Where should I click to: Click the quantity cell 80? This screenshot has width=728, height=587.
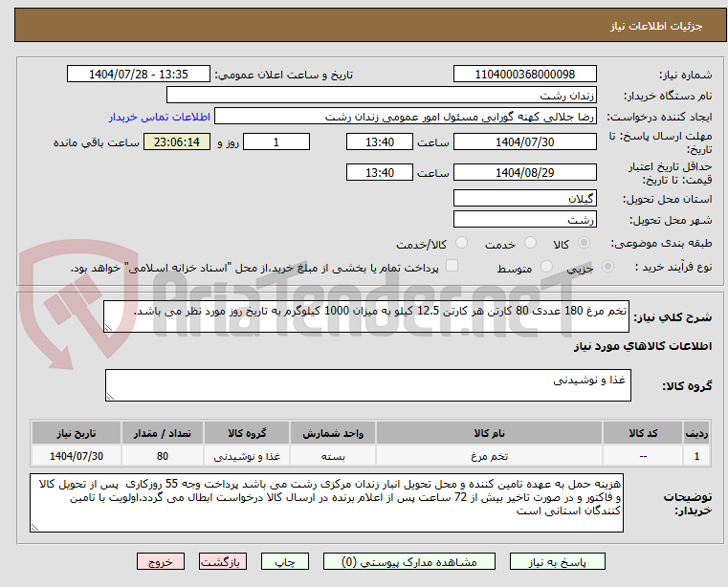162,456
